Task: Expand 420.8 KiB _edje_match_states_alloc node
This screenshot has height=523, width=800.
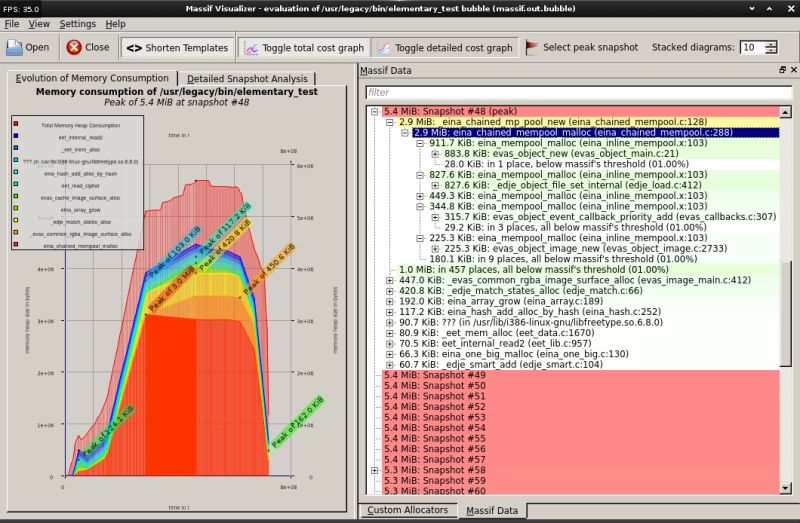Action: (x=390, y=291)
